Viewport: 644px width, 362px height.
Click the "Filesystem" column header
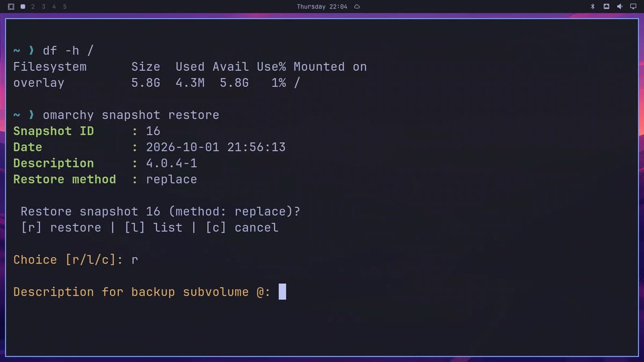[50, 67]
